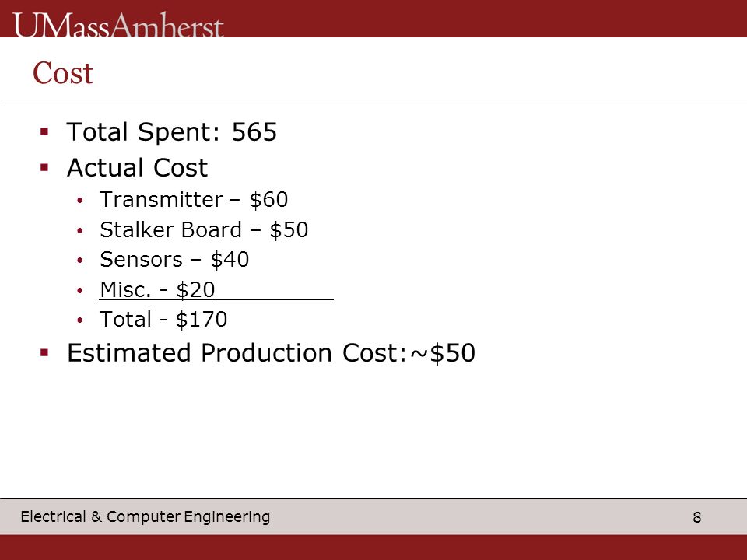Click the Electrical & Computer Engineering footer
Viewport: 747px width, 560px height.
pos(145,516)
